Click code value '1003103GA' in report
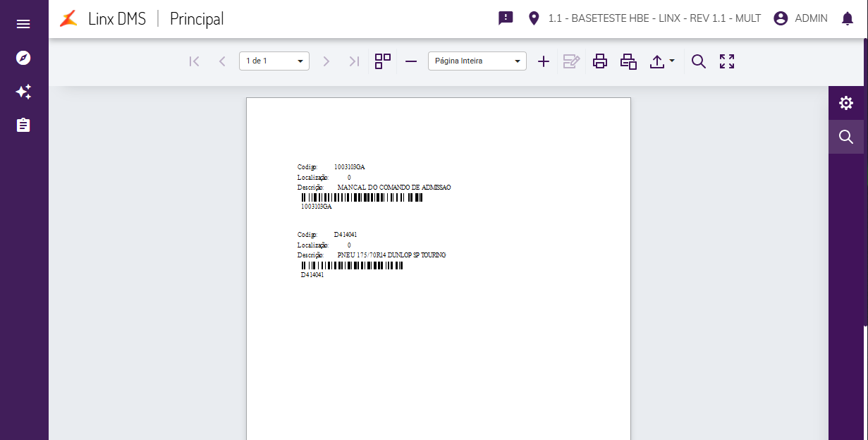Viewport: 868px width, 440px height. tap(349, 167)
